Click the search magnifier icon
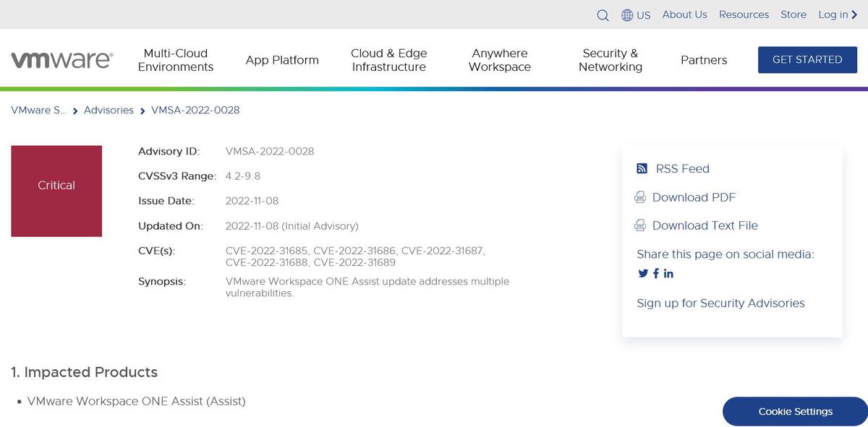The image size is (868, 427). click(603, 15)
